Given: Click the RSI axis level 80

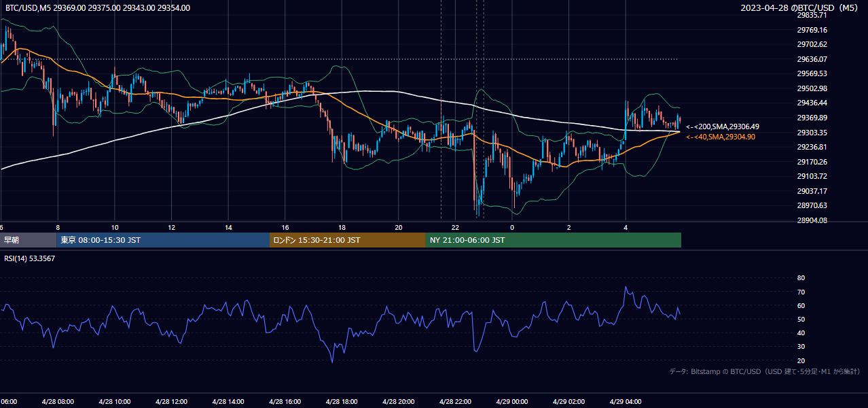Looking at the screenshot, I should 801,278.
